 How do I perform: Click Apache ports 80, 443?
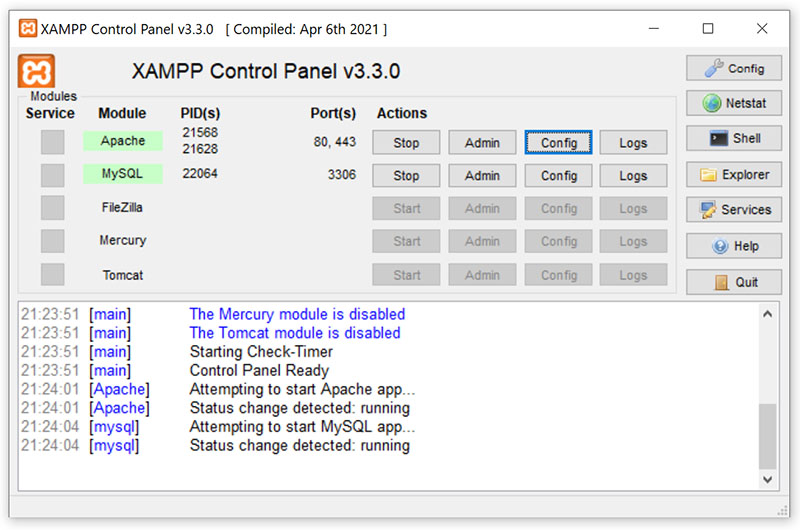[335, 142]
